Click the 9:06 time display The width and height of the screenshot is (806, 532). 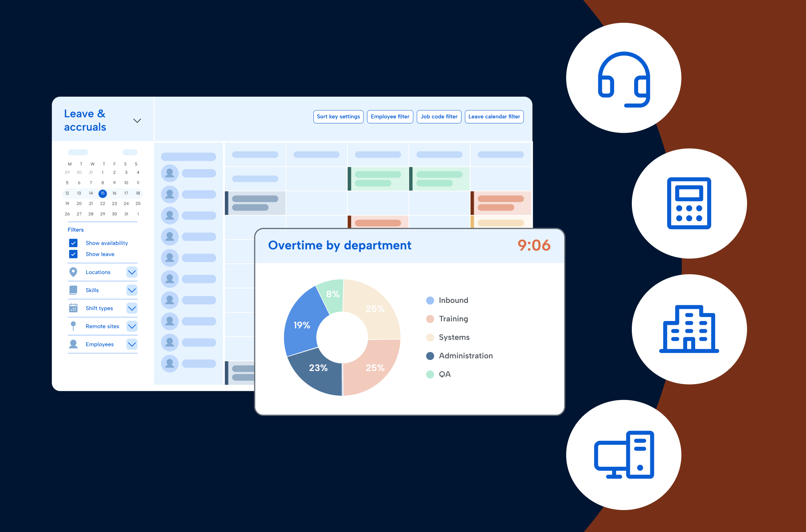[x=534, y=245]
